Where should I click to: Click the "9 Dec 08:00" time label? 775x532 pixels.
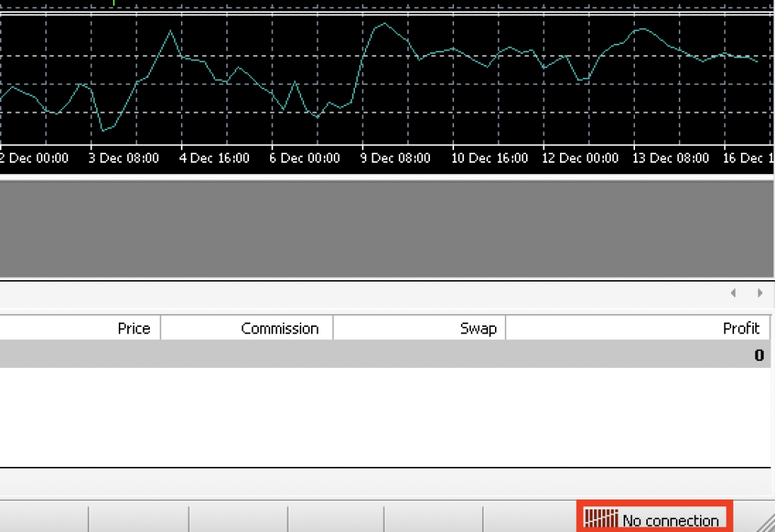(x=395, y=158)
